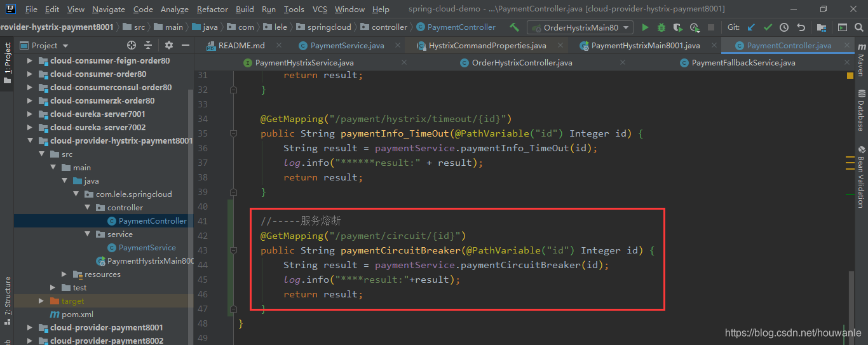Collapse the paymentCircuitBreaker method at line 43

[x=233, y=250]
